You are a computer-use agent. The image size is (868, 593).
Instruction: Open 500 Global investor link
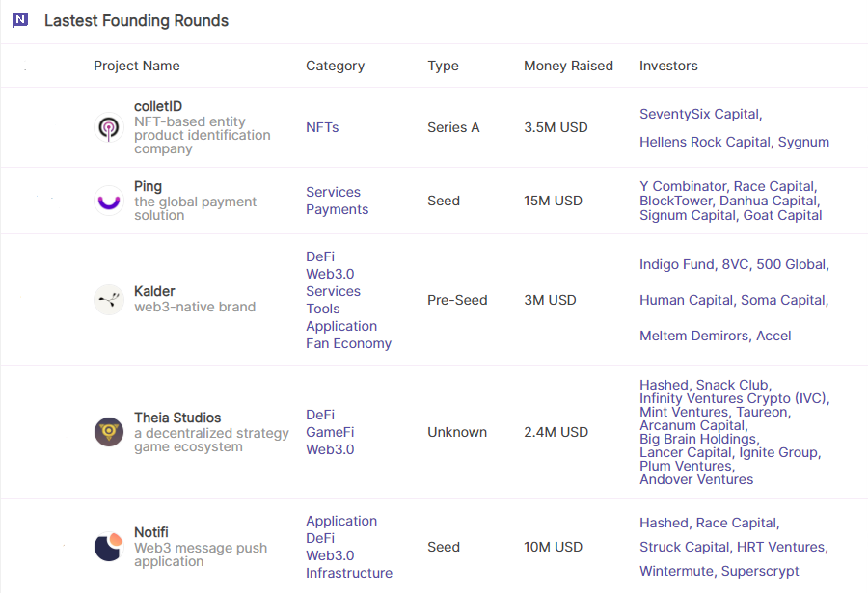pyautogui.click(x=793, y=264)
